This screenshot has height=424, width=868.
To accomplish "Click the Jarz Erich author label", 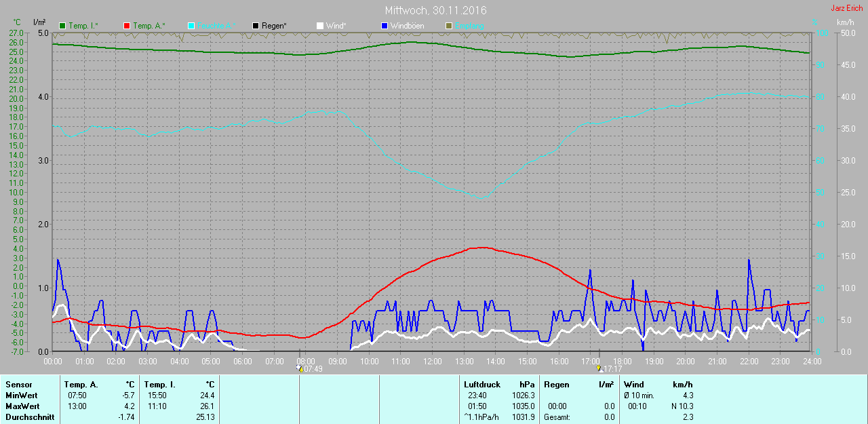I will pos(847,8).
